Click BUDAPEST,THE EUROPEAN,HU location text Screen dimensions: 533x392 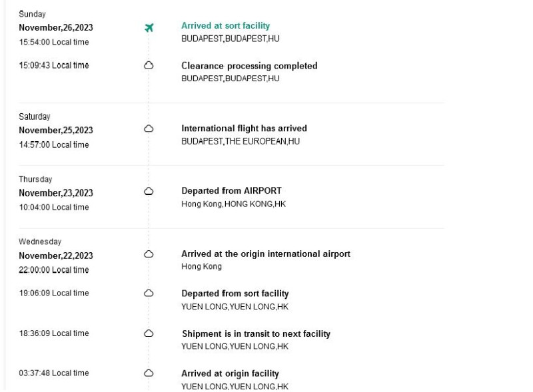click(241, 141)
